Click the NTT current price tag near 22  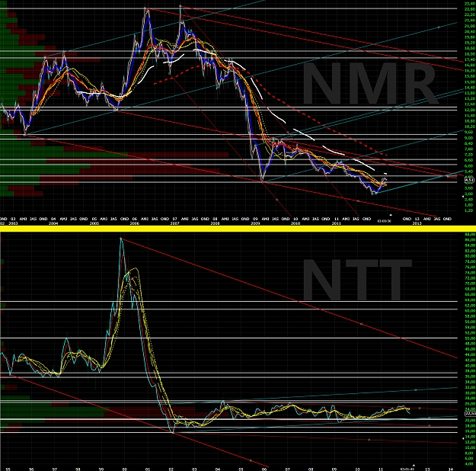pyautogui.click(x=470, y=414)
